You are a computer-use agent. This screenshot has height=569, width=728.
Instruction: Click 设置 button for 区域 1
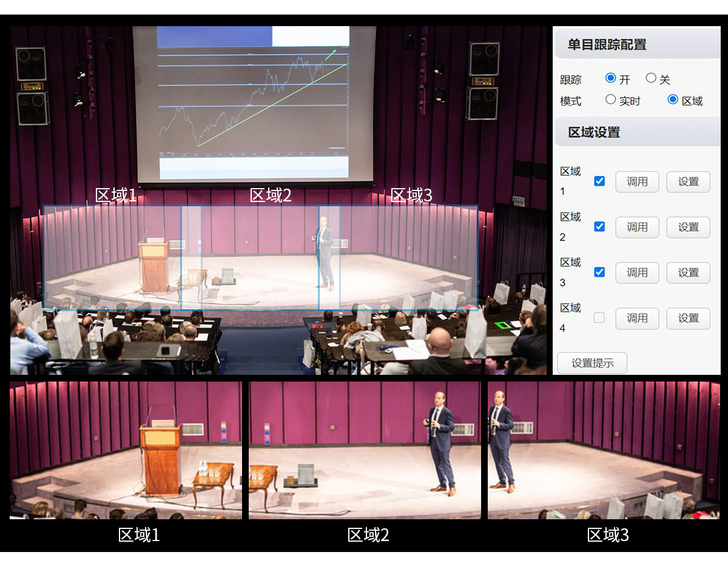[688, 181]
